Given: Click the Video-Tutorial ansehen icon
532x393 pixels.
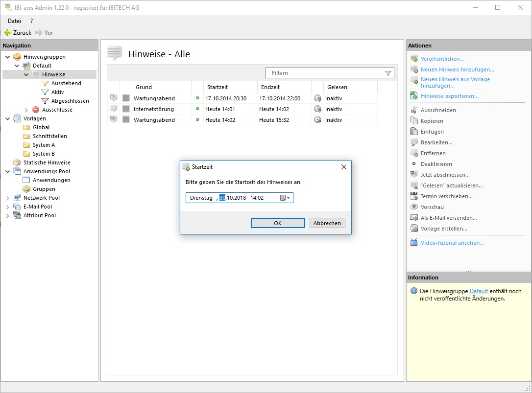Looking at the screenshot, I should (414, 243).
